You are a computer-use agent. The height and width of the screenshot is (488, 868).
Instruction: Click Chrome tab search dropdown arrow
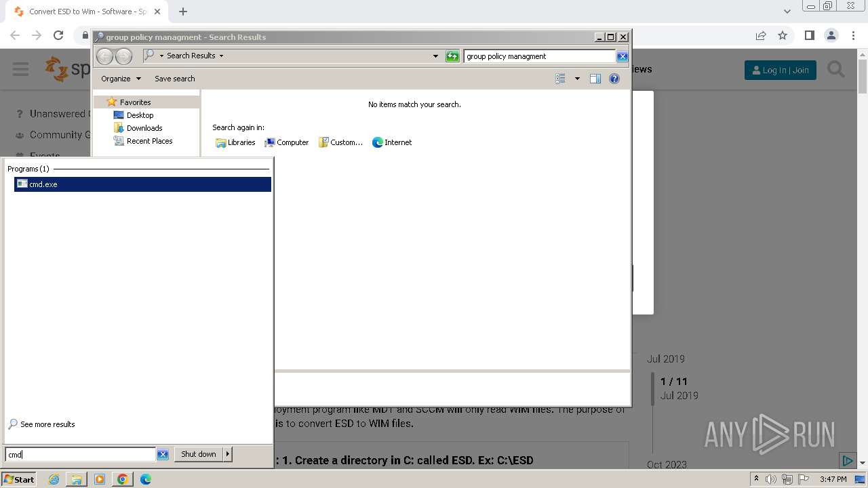click(x=787, y=12)
